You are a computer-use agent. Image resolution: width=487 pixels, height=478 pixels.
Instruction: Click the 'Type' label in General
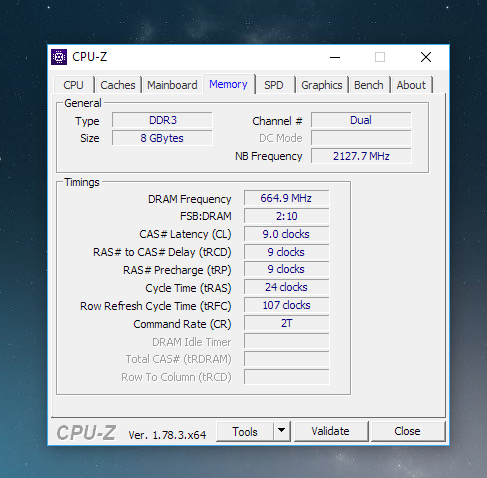[x=87, y=121]
